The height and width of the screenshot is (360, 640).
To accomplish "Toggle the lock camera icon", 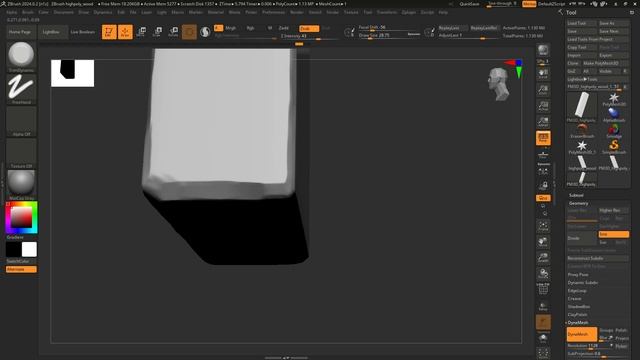I will pos(543,186).
